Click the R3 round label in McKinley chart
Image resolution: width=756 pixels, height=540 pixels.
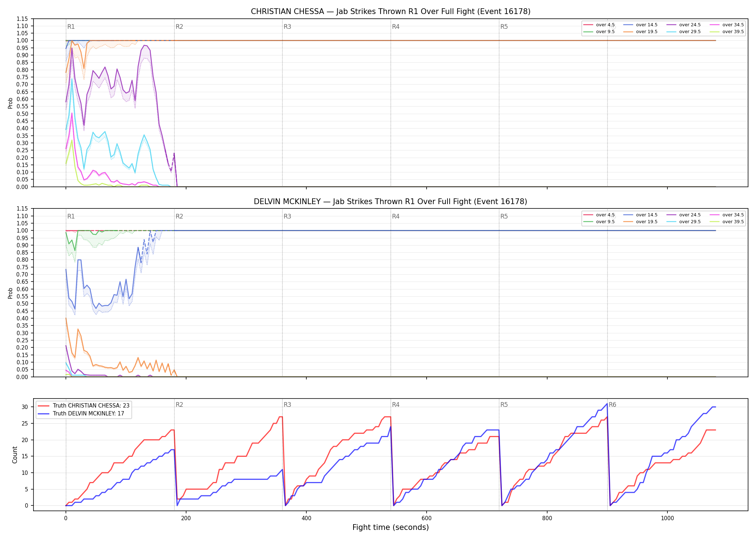click(287, 216)
